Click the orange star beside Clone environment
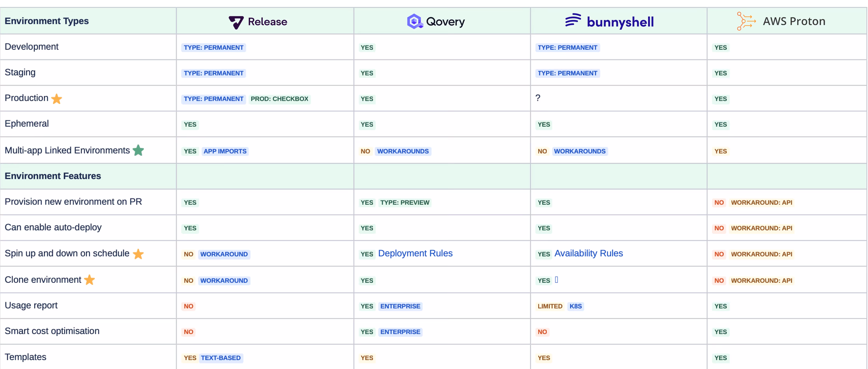Image resolution: width=868 pixels, height=369 pixels. coord(89,280)
